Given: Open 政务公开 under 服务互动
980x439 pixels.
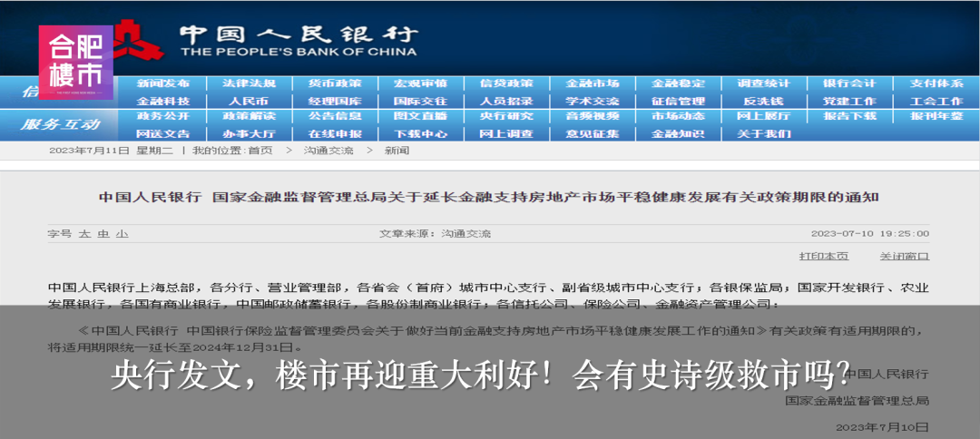Looking at the screenshot, I should [162, 116].
